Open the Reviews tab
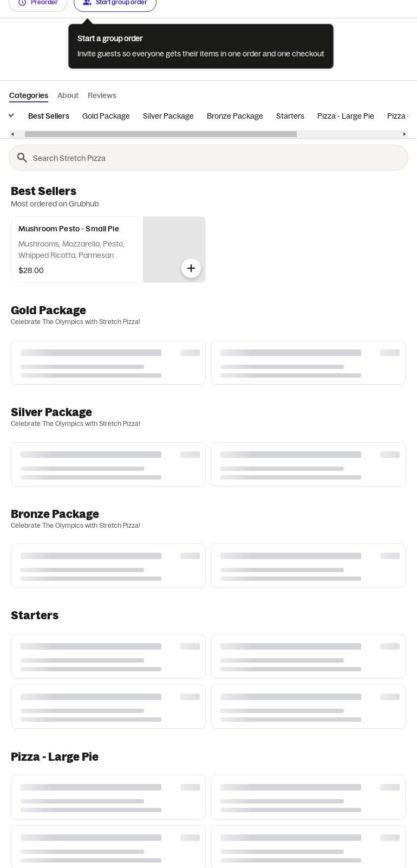Screen dimensions: 417x868 tap(102, 95)
